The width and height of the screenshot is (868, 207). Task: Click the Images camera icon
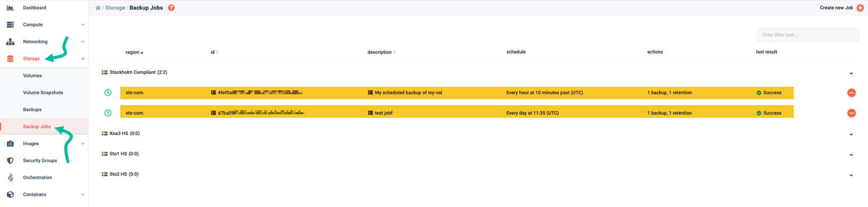(10, 144)
